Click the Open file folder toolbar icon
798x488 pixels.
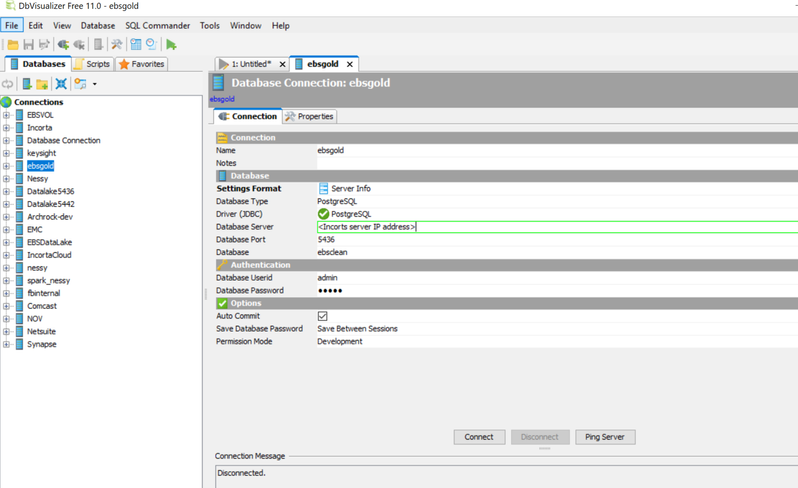coord(13,44)
